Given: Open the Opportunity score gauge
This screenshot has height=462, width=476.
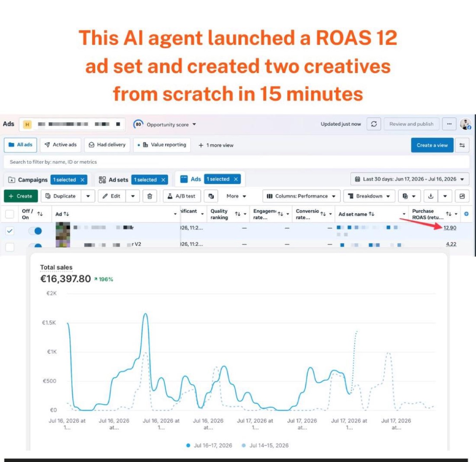Looking at the screenshot, I should pos(138,124).
